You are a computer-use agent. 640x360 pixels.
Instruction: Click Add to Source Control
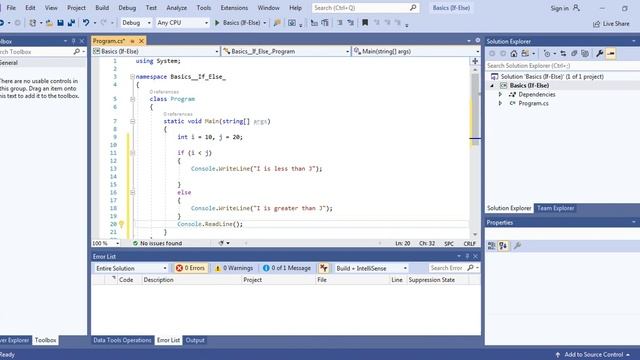click(x=592, y=355)
